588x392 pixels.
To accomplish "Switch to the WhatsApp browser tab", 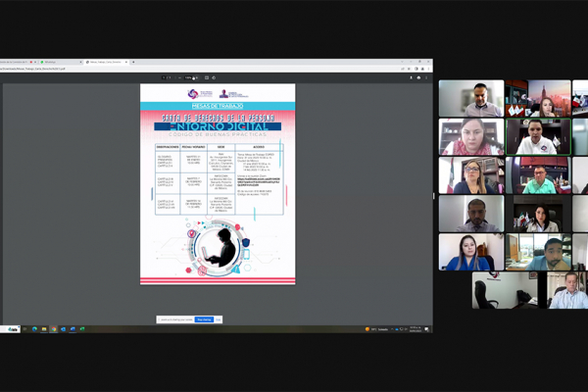I will [60, 62].
